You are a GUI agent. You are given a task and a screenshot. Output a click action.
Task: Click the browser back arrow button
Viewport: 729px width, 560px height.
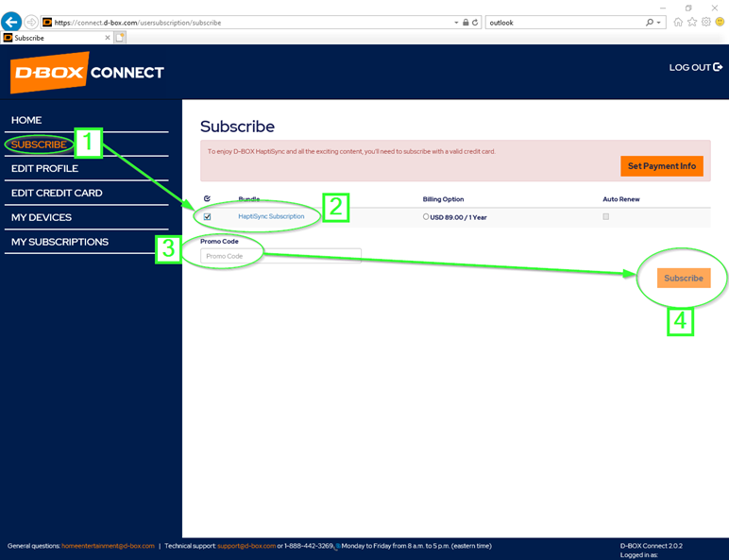click(11, 22)
